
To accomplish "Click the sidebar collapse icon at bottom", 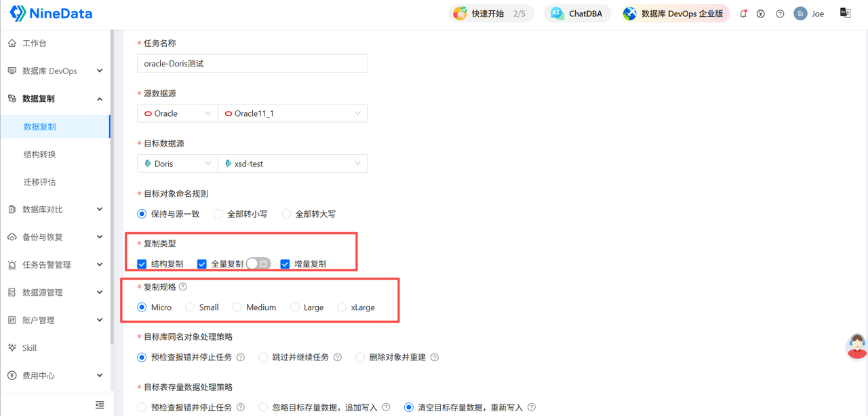I will [x=100, y=405].
